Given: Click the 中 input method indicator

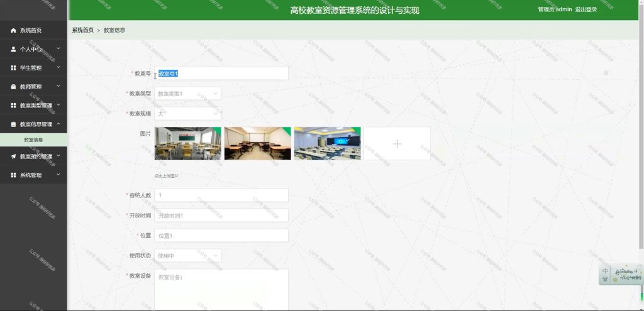Looking at the screenshot, I should tap(605, 271).
